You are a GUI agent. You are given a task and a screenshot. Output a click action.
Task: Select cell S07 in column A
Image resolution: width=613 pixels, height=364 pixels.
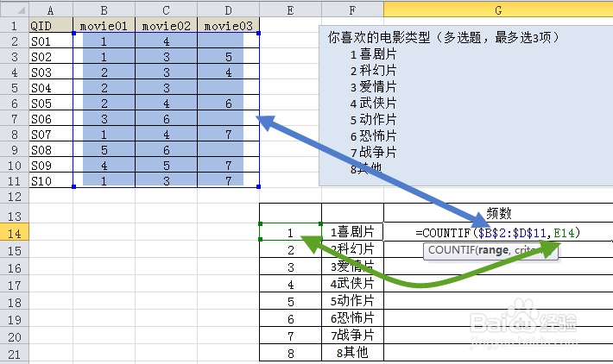pos(51,135)
